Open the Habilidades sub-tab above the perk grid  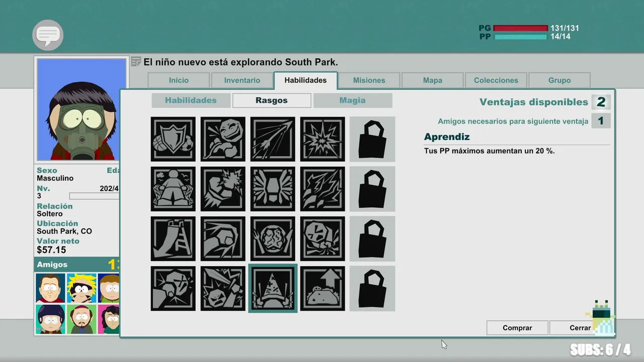click(191, 101)
